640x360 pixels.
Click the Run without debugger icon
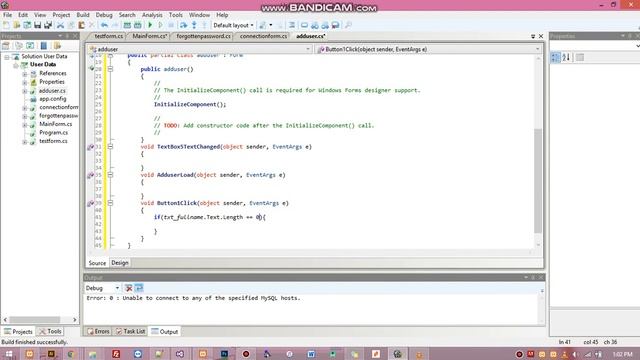[x=160, y=25]
